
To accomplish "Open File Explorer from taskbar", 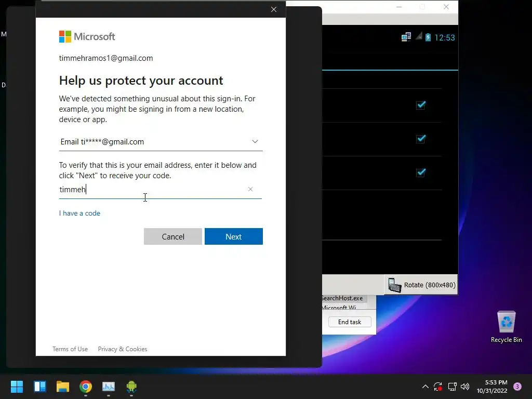I will click(63, 387).
